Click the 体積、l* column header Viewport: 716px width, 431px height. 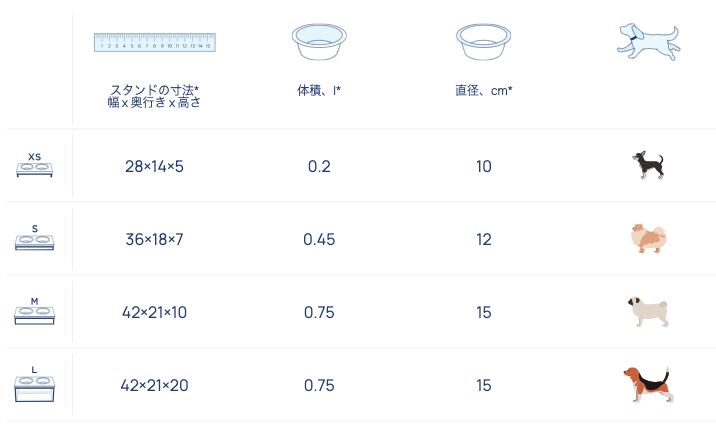[x=319, y=90]
